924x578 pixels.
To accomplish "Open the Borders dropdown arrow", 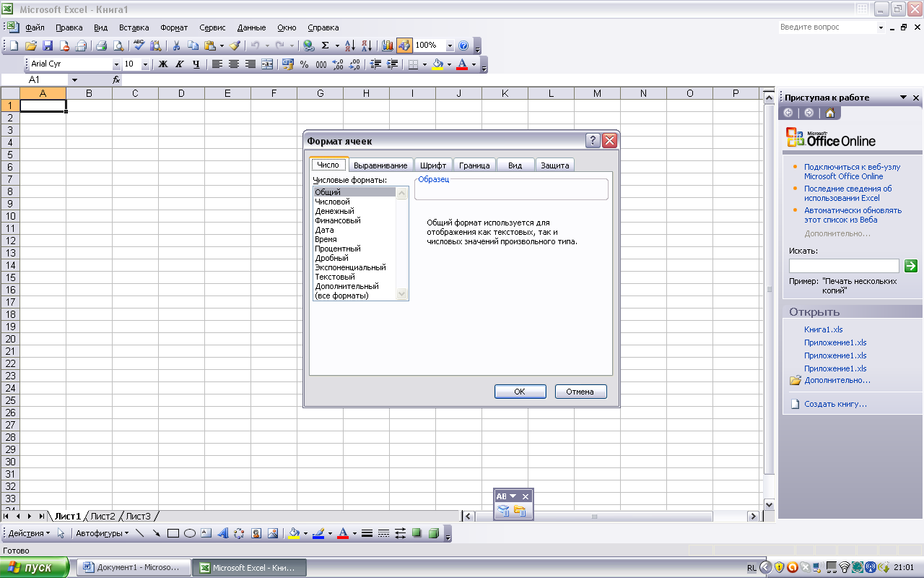I will [x=424, y=64].
